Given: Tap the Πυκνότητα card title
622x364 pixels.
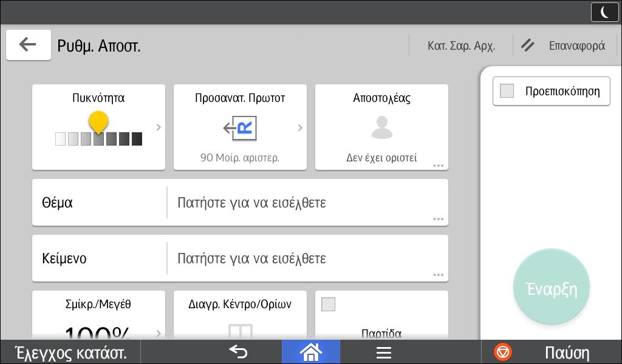Looking at the screenshot, I should [x=98, y=98].
